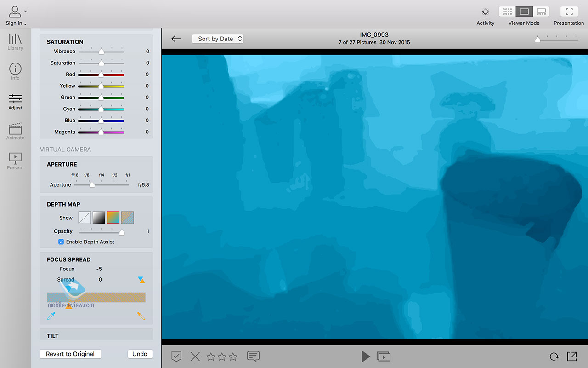Adjust the Depth Map Opacity slider
The image size is (588, 368).
coord(101,231)
